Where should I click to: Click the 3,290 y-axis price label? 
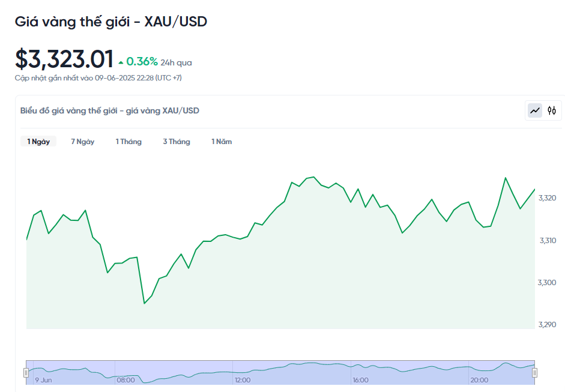tap(548, 325)
